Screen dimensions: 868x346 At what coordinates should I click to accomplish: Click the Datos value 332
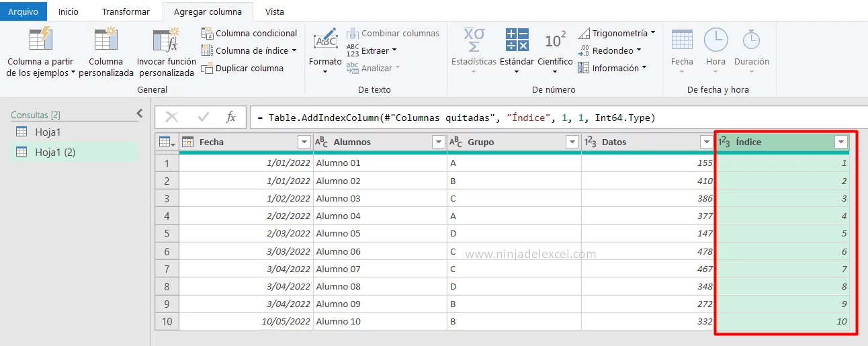point(648,321)
